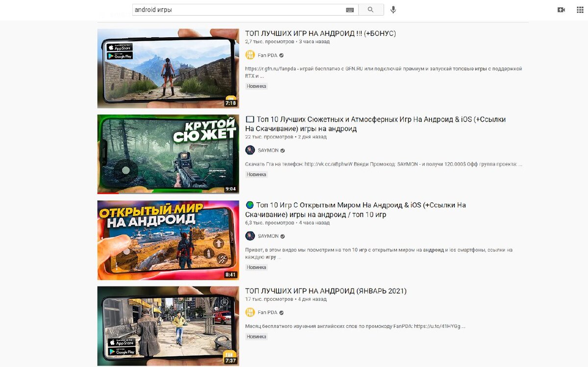The height and width of the screenshot is (367, 588).
Task: Click description starting 'Скачать Гта на телефон'
Action: [x=384, y=164]
